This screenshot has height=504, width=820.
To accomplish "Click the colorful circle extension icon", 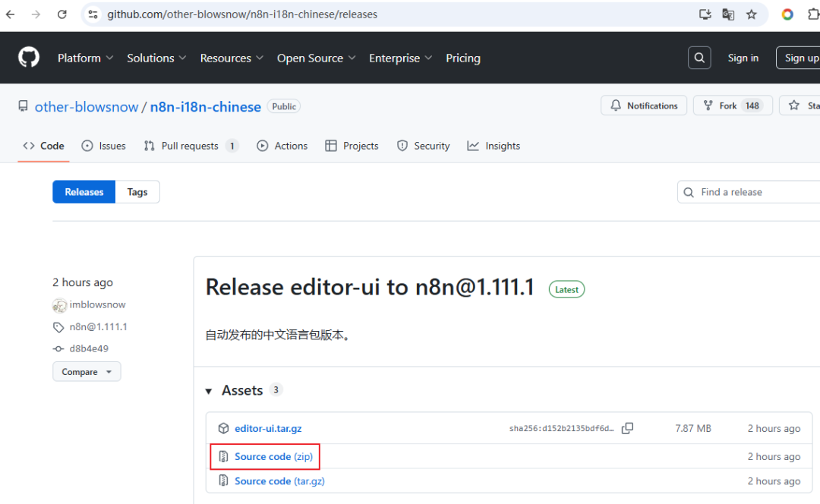I will pyautogui.click(x=787, y=14).
